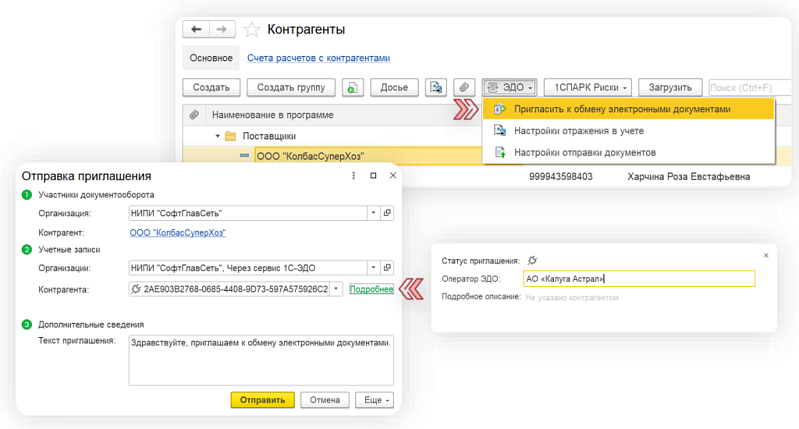Open the more options dots in Отправка приглашения
This screenshot has height=429, width=799.
(x=353, y=175)
